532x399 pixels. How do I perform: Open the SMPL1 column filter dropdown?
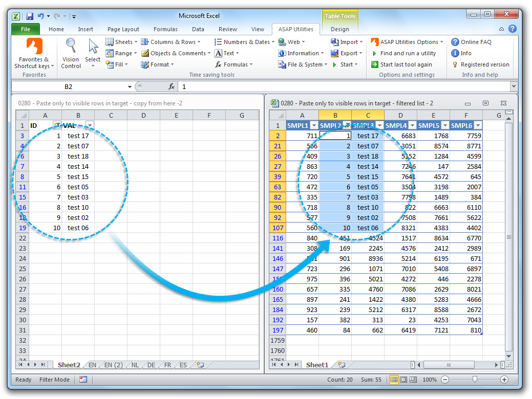(x=313, y=125)
